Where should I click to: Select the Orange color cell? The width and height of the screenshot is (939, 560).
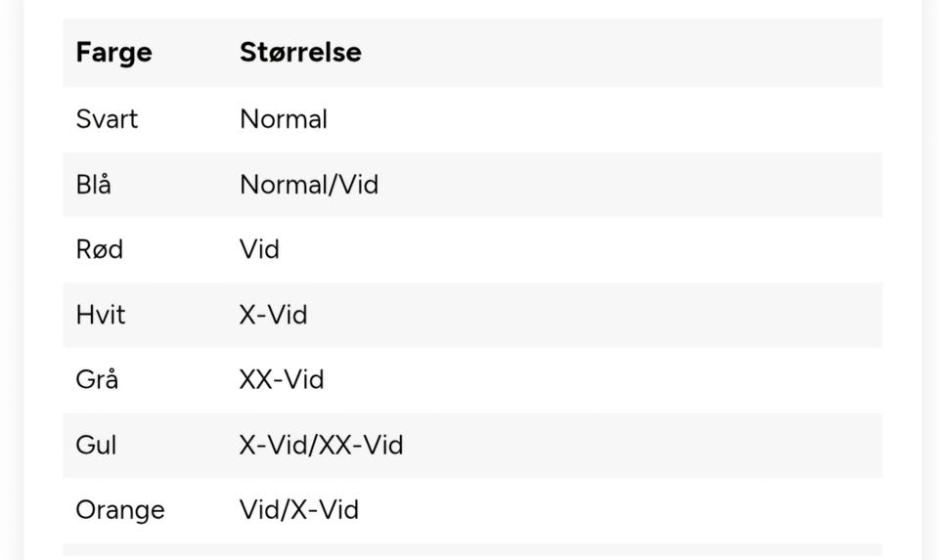pyautogui.click(x=120, y=510)
